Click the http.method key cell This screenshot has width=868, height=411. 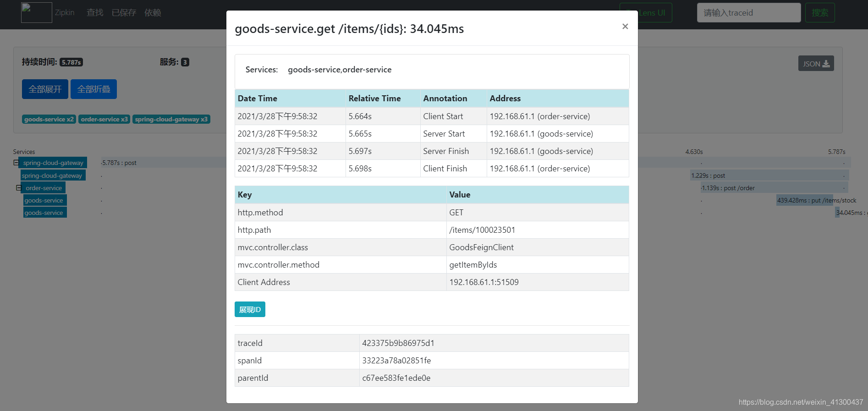tap(341, 213)
